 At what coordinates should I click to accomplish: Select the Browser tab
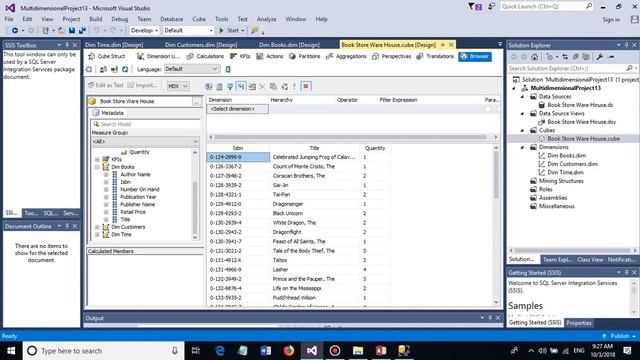pos(475,56)
